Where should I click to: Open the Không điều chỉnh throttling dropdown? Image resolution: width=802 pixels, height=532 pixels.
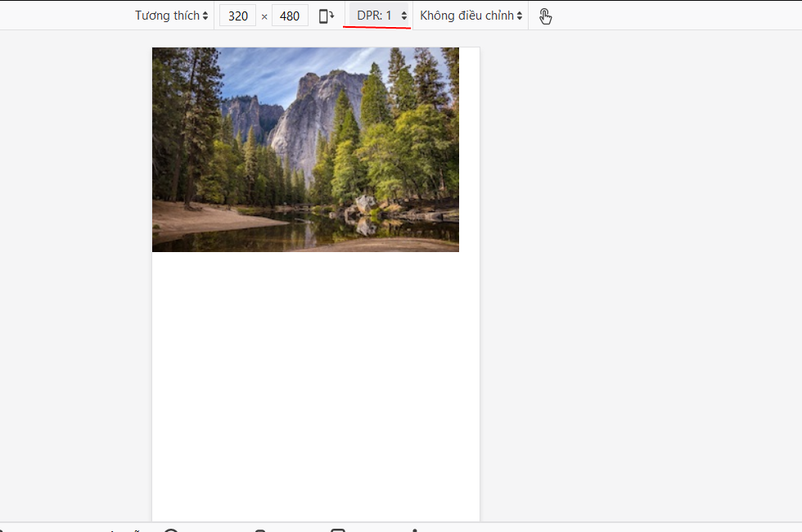(x=471, y=16)
